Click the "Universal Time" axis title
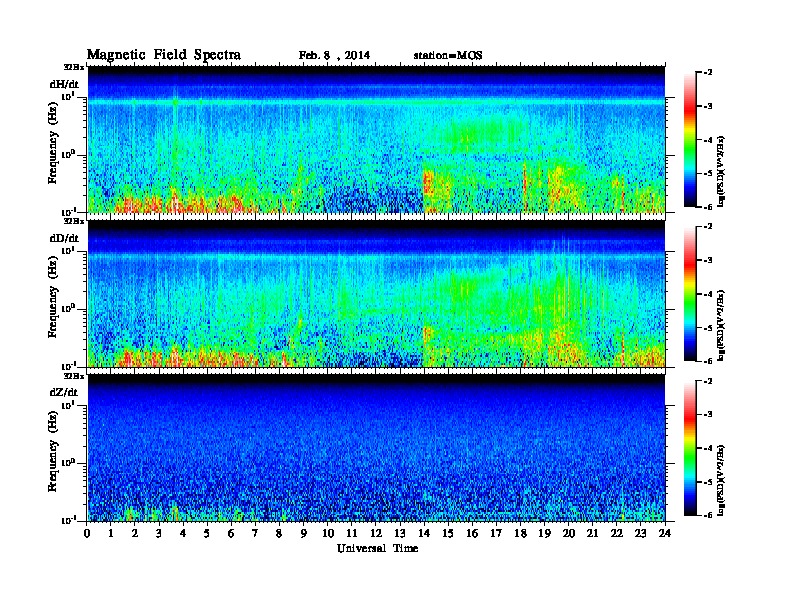The height and width of the screenshot is (612, 792). coord(377,548)
